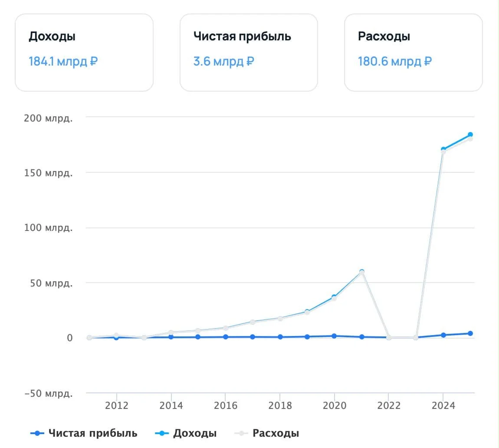The height and width of the screenshot is (448, 499).
Task: Click the Чистая прибыль legend marker icon
Action: (x=37, y=433)
